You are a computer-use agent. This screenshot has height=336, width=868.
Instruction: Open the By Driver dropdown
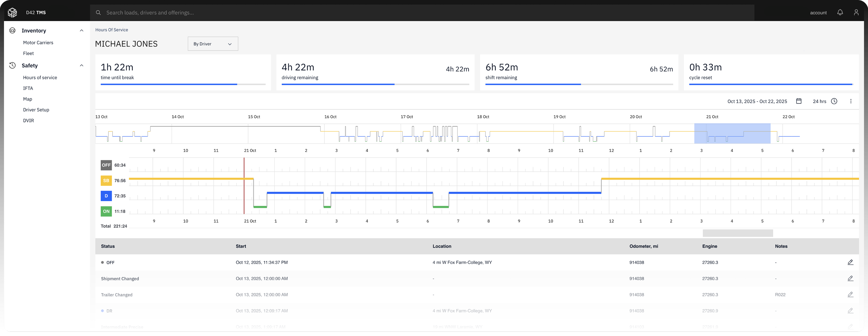click(213, 44)
